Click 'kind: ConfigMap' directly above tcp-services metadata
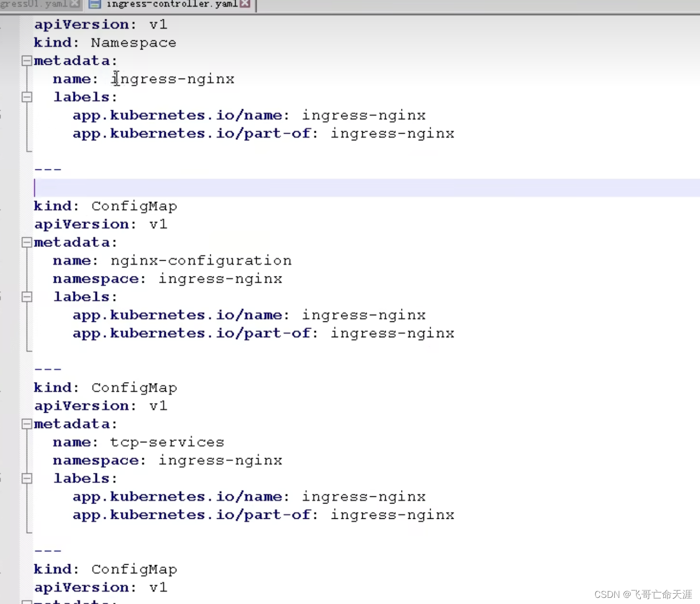 106,388
